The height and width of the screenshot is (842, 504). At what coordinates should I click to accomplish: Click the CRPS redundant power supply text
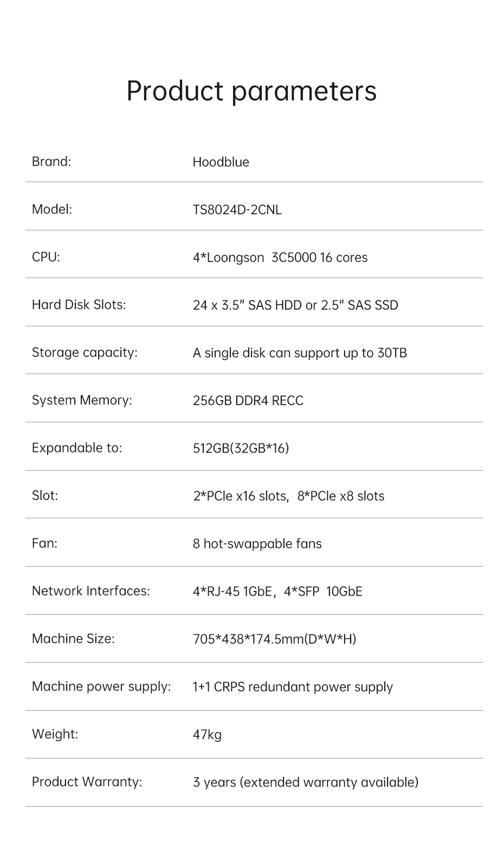(293, 687)
